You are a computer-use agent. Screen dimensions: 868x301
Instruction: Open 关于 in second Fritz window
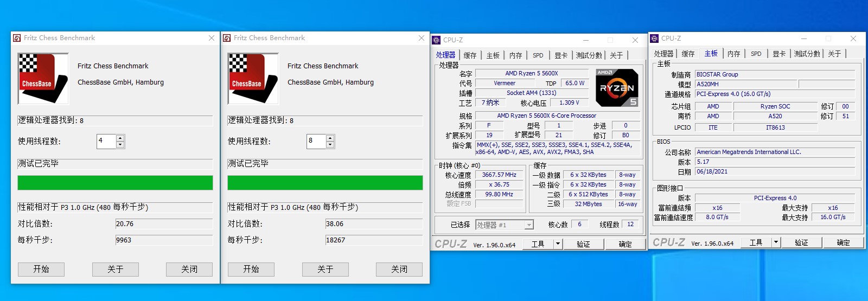(325, 270)
